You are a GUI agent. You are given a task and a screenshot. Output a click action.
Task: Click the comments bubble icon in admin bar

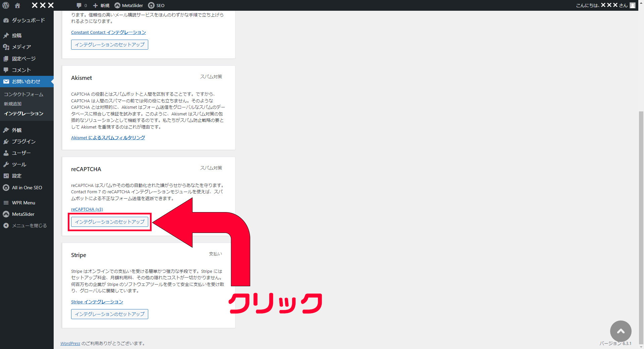pos(79,5)
